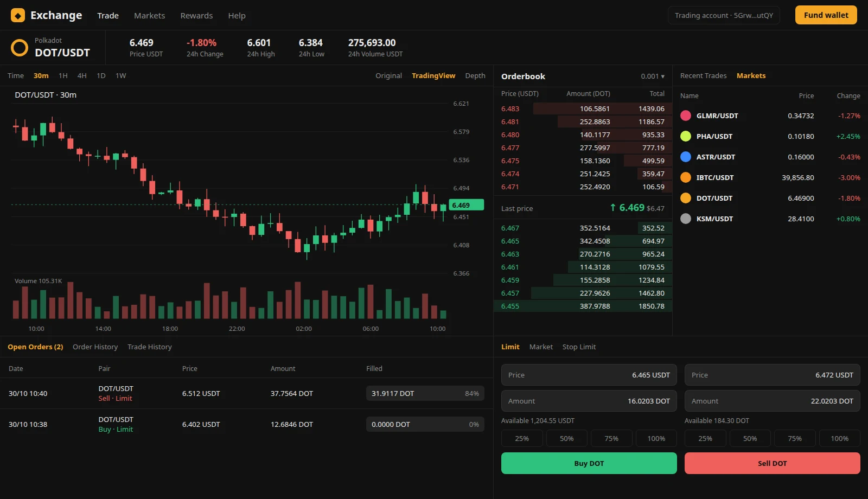Select the 30m chart interval
Image resolution: width=868 pixels, height=499 pixels.
click(x=41, y=76)
